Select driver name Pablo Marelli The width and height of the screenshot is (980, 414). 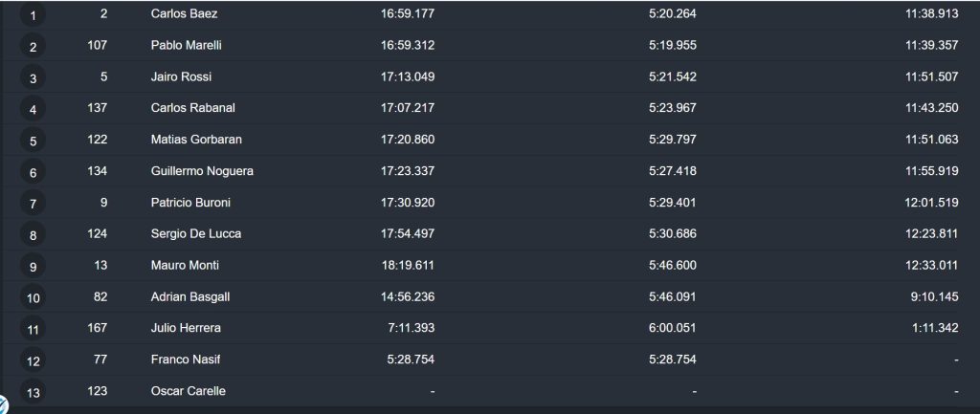186,45
